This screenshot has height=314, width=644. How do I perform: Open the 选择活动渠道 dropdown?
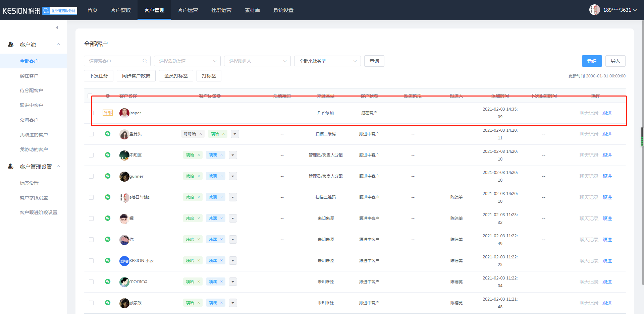pos(187,61)
